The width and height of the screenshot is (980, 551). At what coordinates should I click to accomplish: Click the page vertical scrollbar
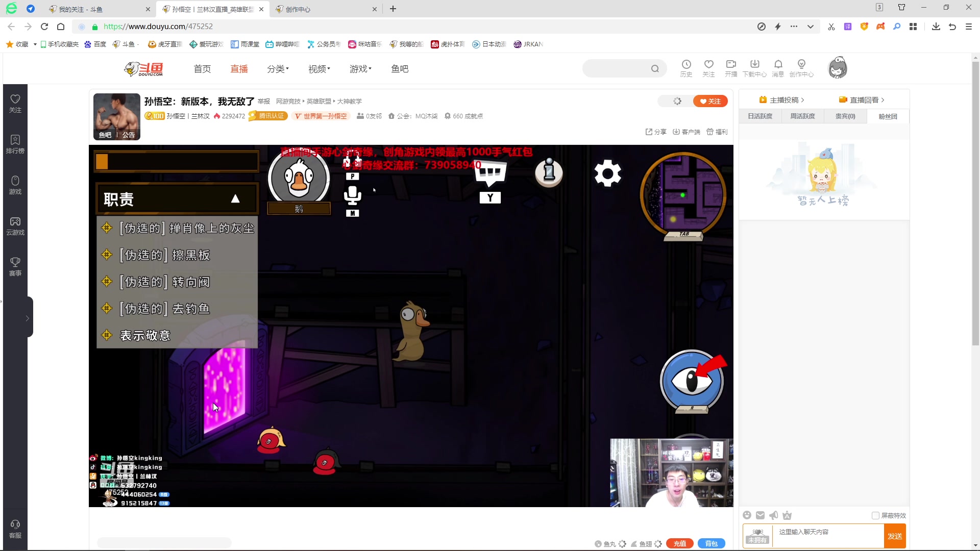click(x=975, y=204)
